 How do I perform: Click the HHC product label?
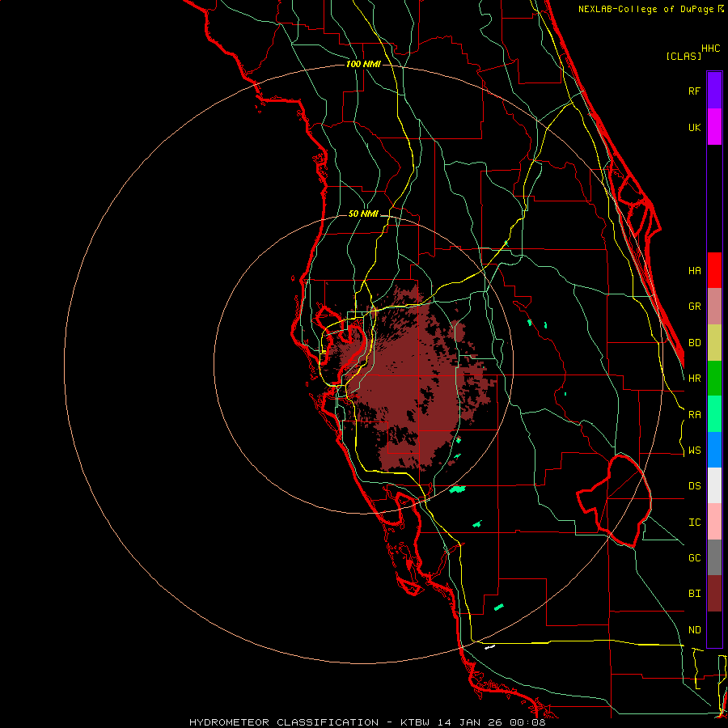710,49
